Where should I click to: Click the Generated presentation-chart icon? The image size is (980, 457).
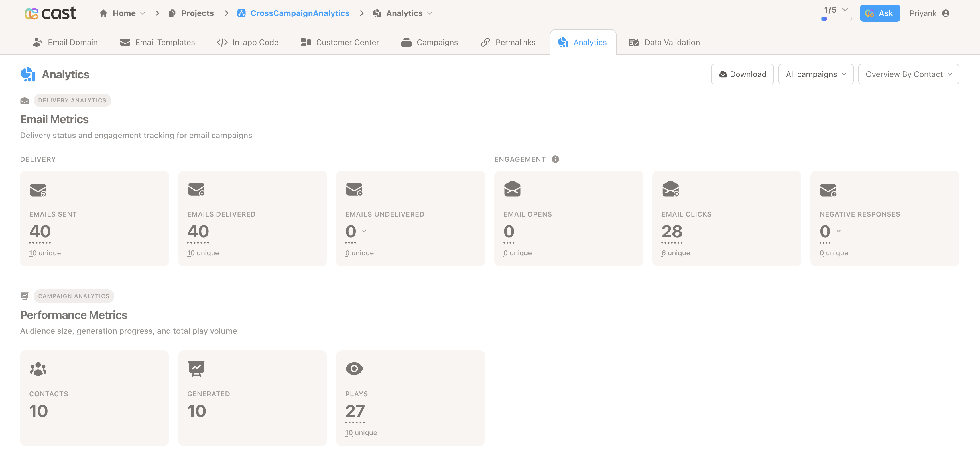point(196,369)
